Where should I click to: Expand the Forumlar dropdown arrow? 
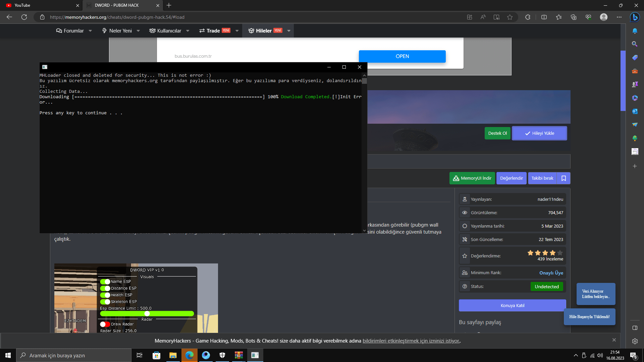(x=90, y=31)
